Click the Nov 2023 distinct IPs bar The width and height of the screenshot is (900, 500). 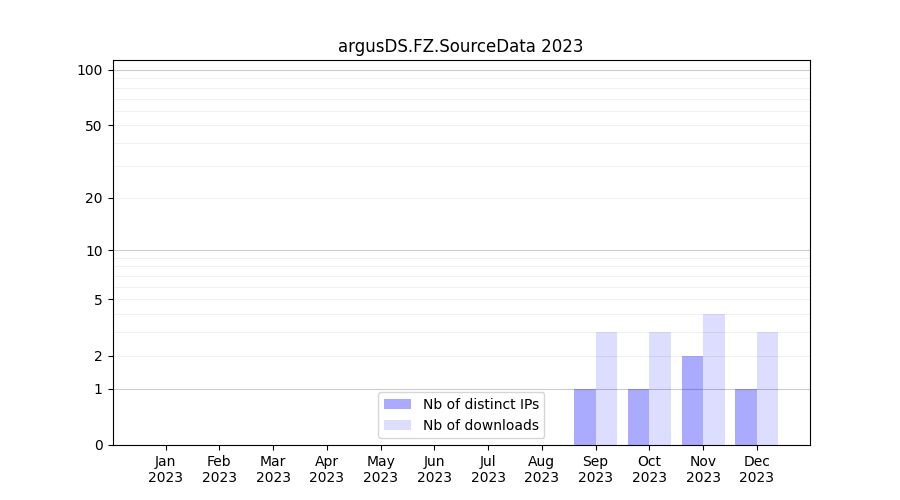click(x=692, y=400)
